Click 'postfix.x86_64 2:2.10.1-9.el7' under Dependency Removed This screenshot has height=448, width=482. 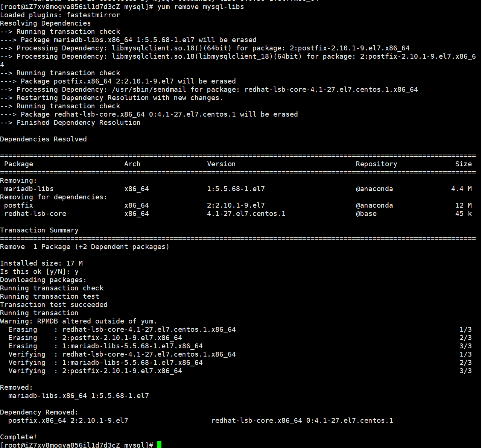pos(68,421)
